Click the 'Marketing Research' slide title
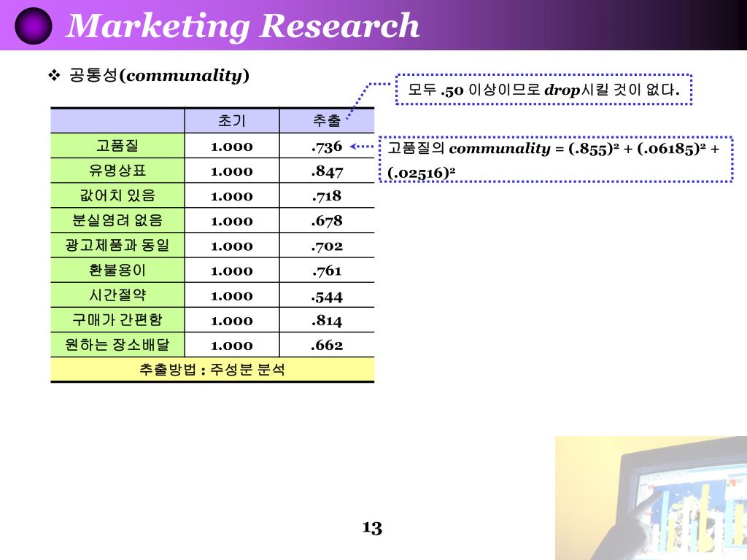The width and height of the screenshot is (747, 560). pos(242,26)
